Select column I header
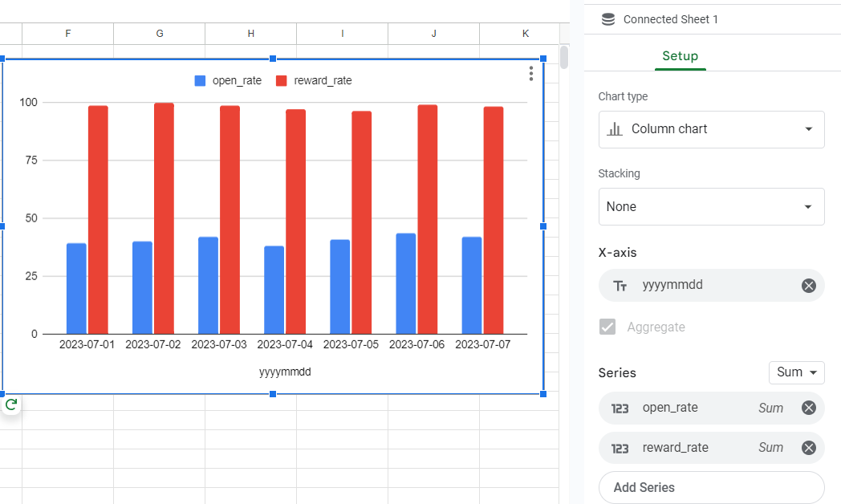This screenshot has height=504, width=841. (x=342, y=34)
